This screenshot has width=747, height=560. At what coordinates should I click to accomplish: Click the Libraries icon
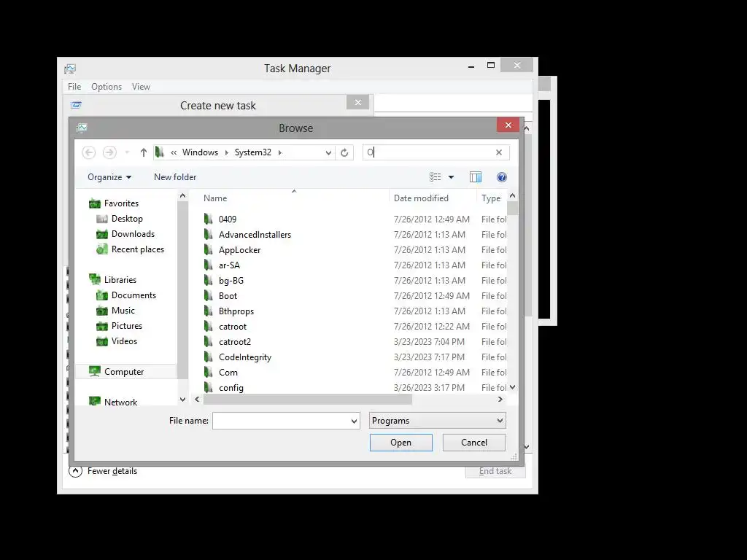(x=95, y=279)
